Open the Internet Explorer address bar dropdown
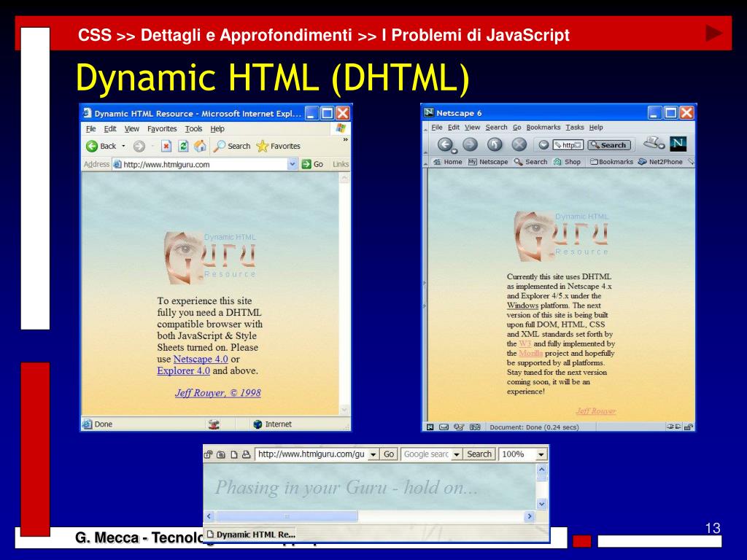Viewport: 747px width, 560px height. coord(292,164)
